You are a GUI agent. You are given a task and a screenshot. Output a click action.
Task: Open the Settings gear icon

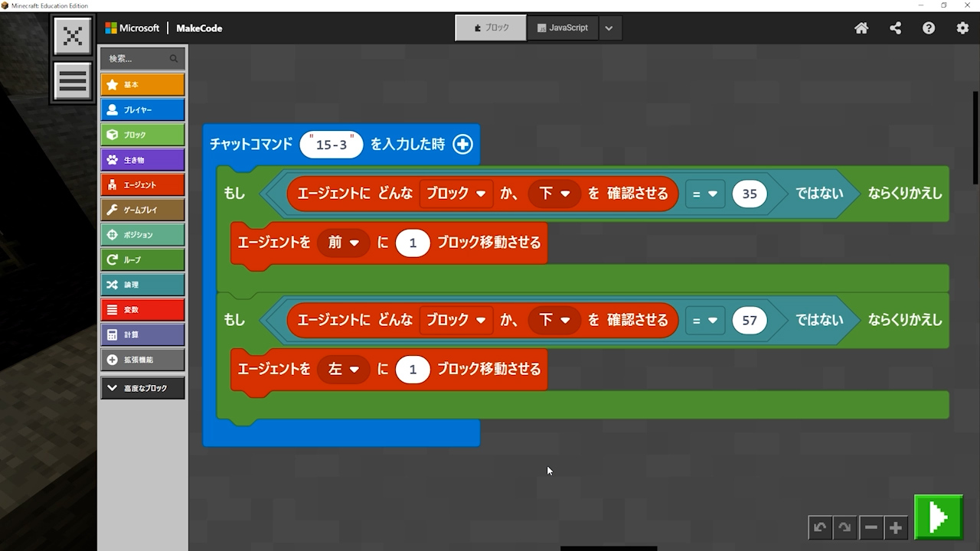click(x=962, y=28)
